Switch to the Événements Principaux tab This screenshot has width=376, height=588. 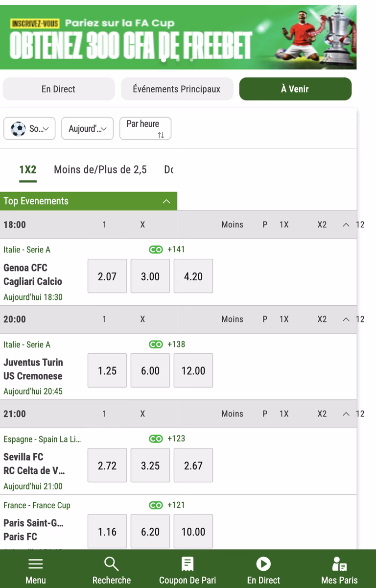177,89
